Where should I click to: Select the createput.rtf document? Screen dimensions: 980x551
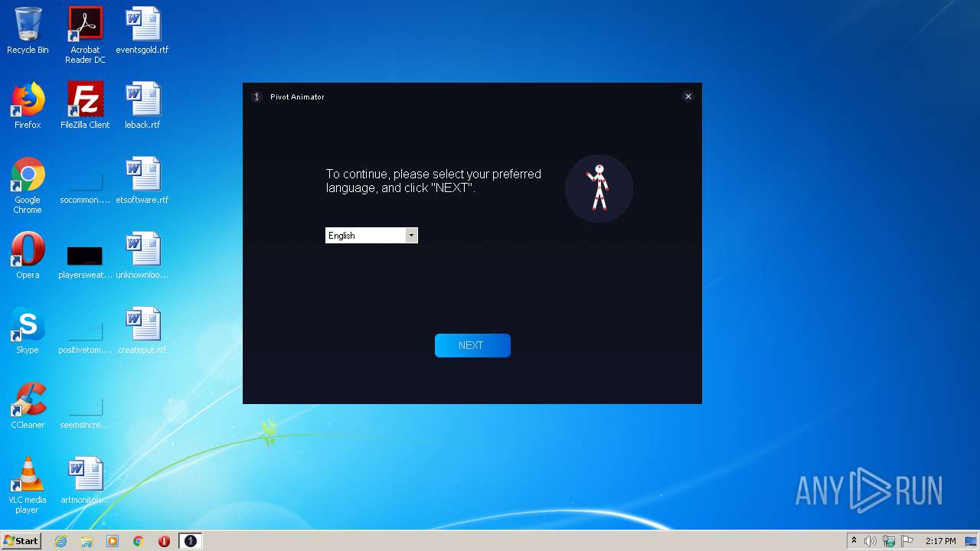[x=142, y=331]
